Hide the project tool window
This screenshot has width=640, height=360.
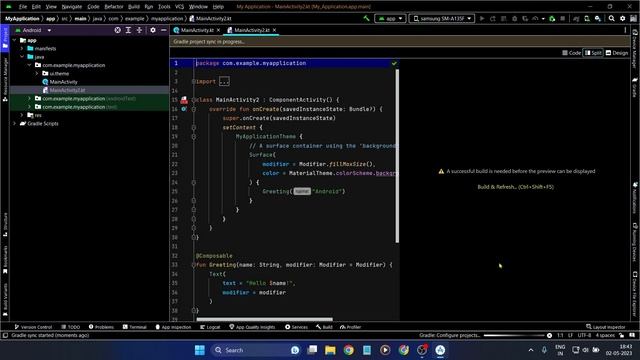pyautogui.click(x=164, y=30)
